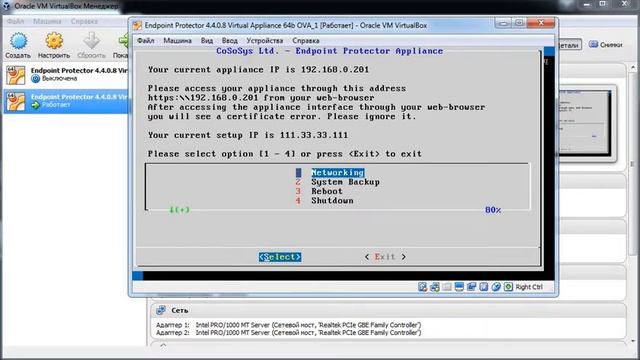The image size is (640, 360).
Task: Click the CoSoSys Ltd. console header text
Action: (329, 51)
